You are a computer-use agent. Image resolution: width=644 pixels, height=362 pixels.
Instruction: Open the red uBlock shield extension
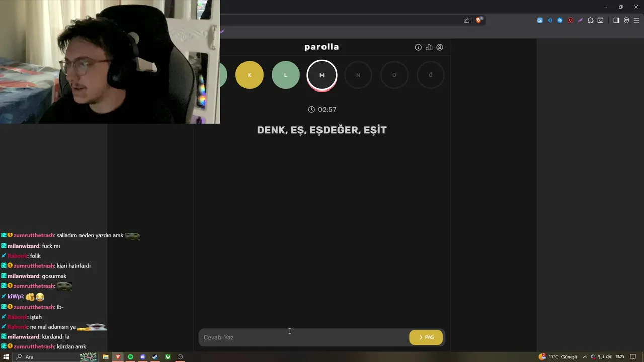click(x=570, y=20)
